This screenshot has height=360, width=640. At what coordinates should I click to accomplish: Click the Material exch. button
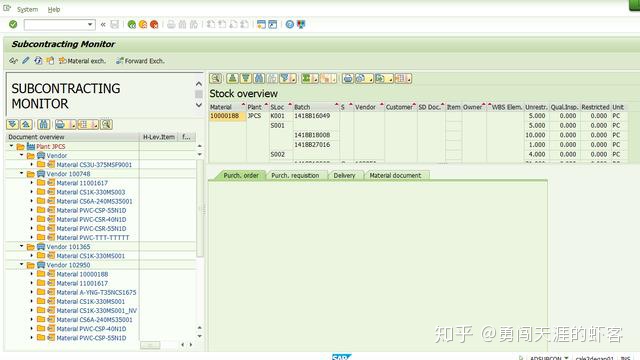(x=82, y=61)
